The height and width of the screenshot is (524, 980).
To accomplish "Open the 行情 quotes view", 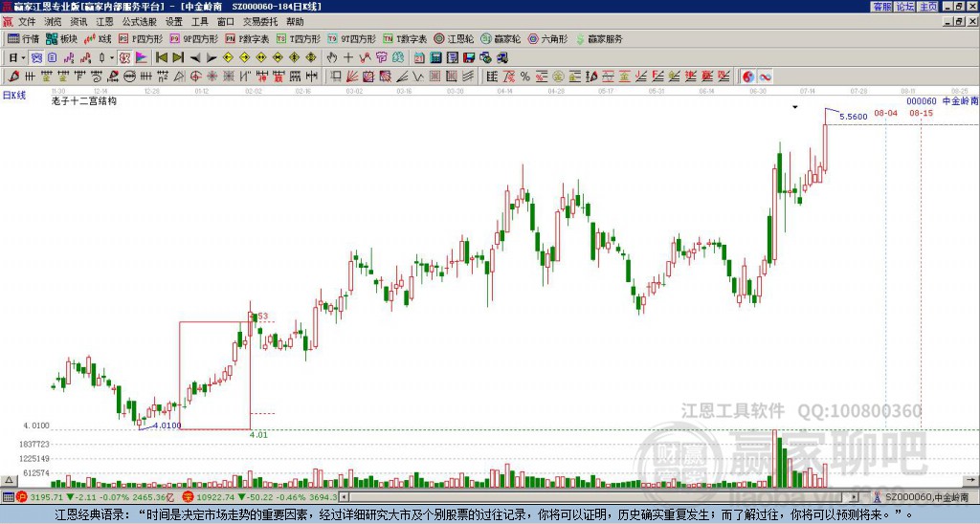I will click(24, 38).
